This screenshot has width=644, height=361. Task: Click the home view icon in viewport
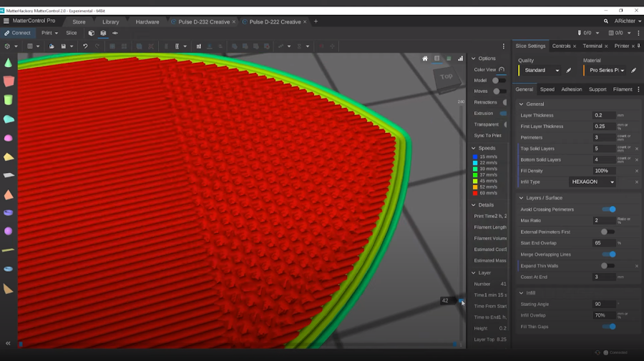click(425, 59)
